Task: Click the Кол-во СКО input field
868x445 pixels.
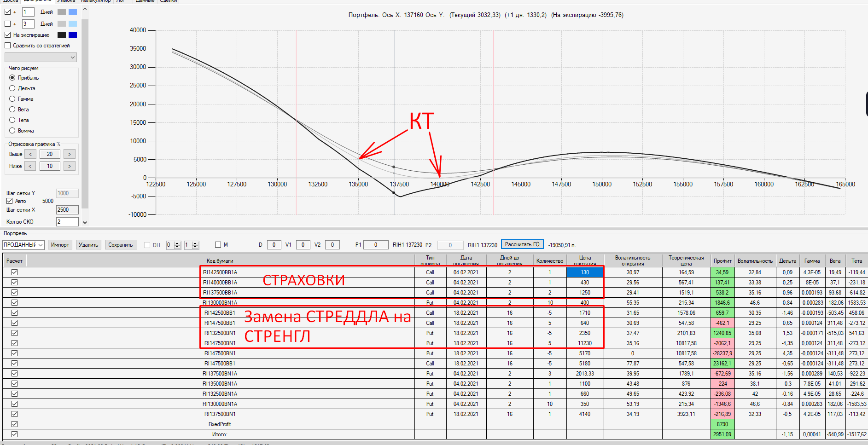Action: (67, 222)
